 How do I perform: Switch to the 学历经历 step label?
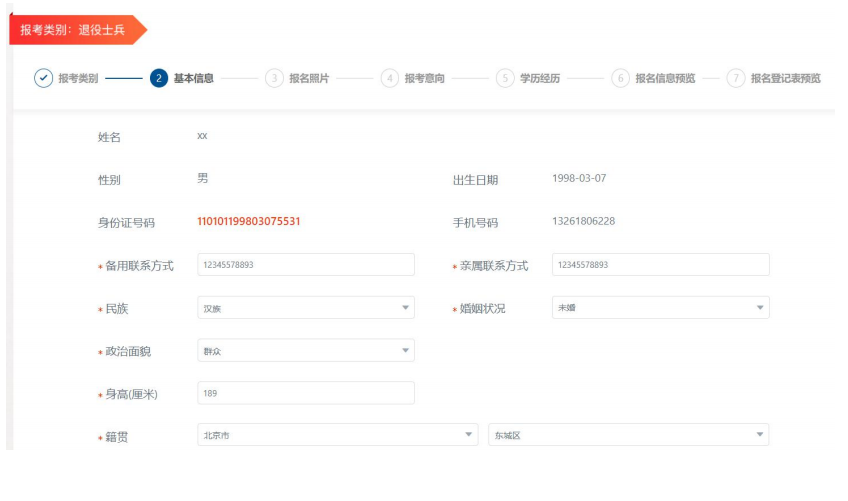point(540,78)
